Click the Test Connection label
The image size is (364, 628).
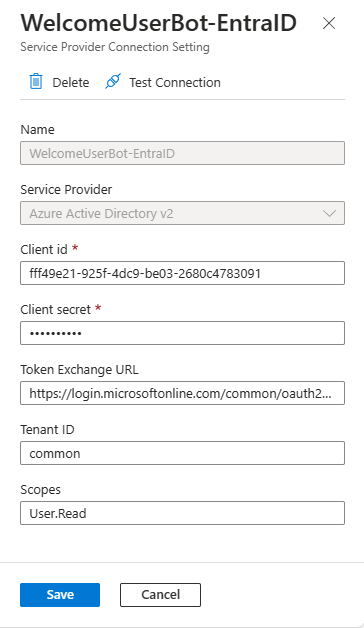tap(175, 83)
